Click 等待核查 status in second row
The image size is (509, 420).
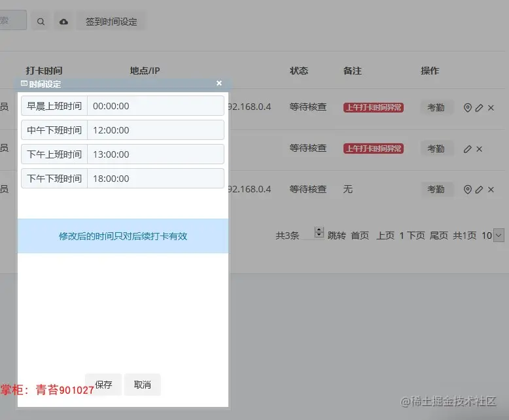(308, 148)
